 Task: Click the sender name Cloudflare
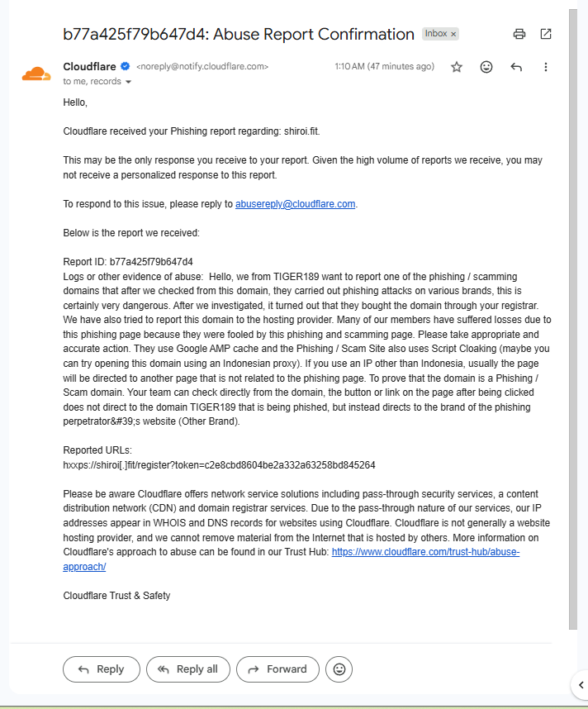[89, 66]
